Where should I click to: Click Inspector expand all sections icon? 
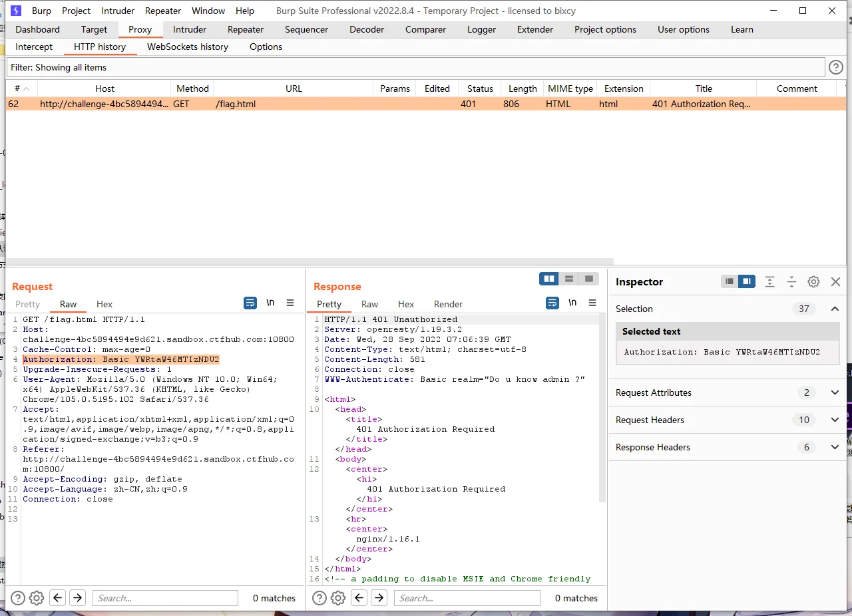pos(769,282)
